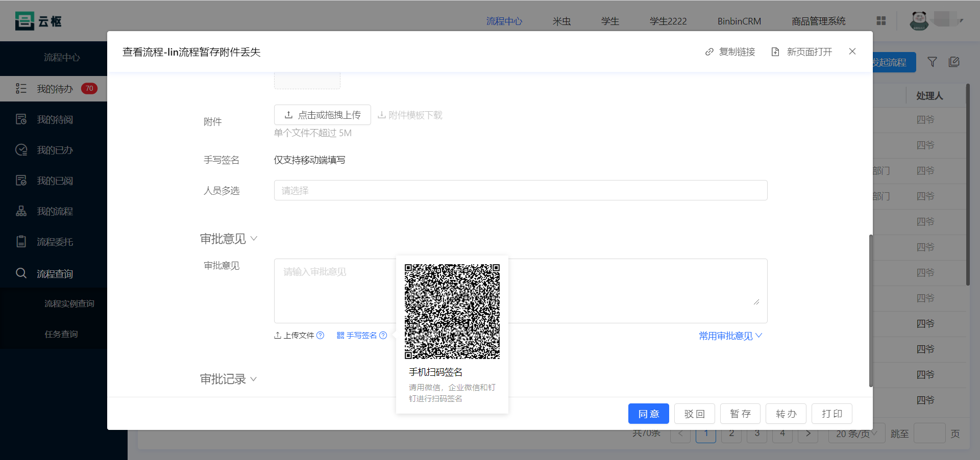This screenshot has height=460, width=980.
Task: Click the 我的流程 sidebar icon
Action: [21, 211]
